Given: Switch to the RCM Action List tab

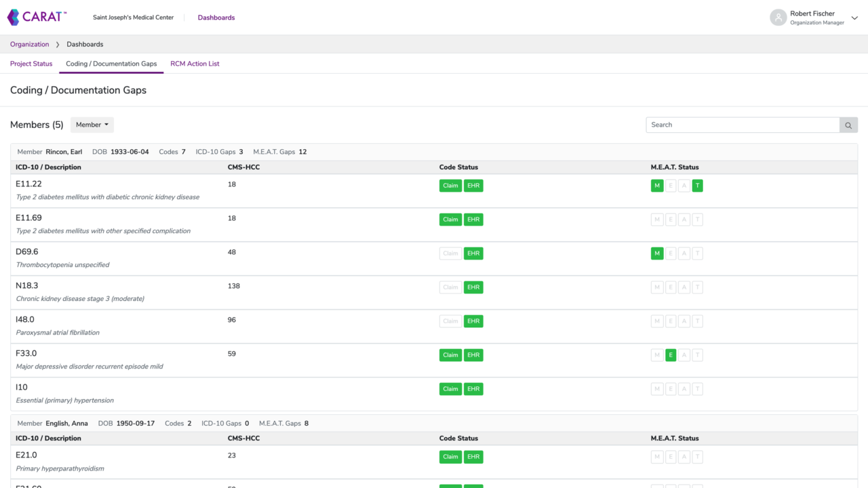Looking at the screenshot, I should pos(195,63).
